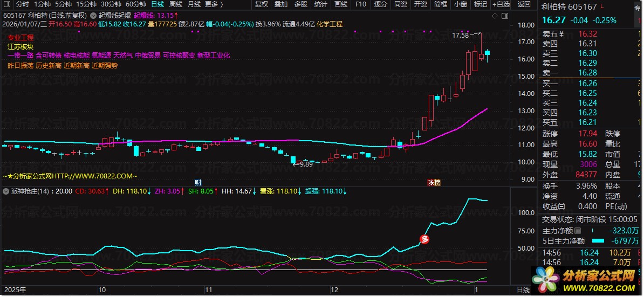
Task: Click the 叠加 overlay button
Action: coord(282,4)
